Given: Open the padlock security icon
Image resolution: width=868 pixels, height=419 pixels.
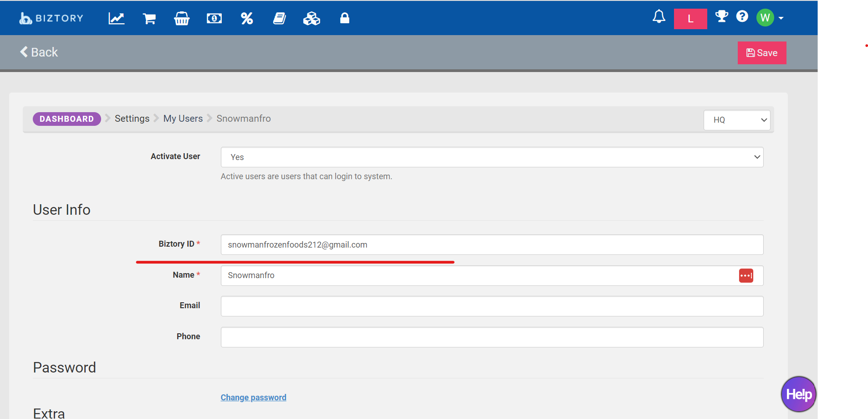Looking at the screenshot, I should coord(345,18).
